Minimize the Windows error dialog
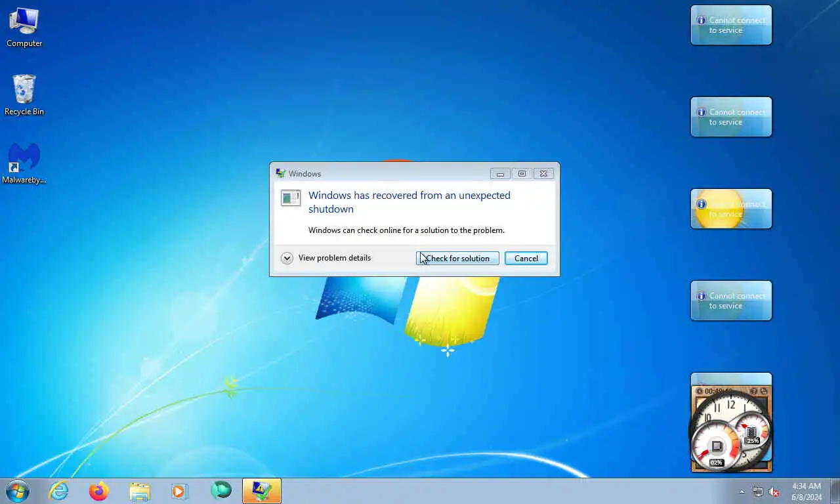The height and width of the screenshot is (504, 840). 500,174
